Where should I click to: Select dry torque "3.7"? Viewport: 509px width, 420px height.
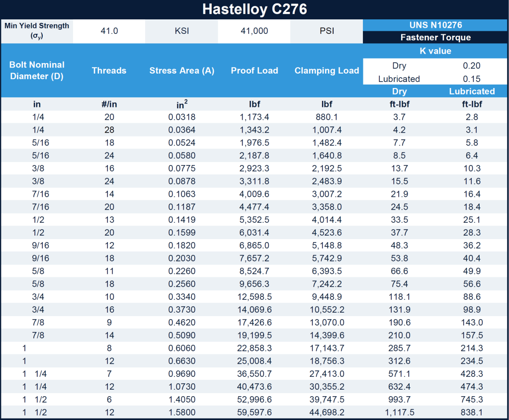point(399,117)
